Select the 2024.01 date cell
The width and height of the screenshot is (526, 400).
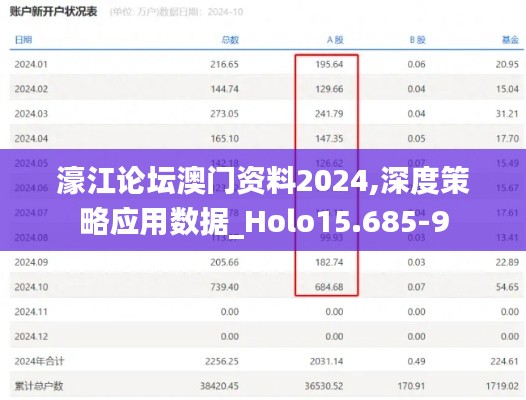[x=31, y=64]
